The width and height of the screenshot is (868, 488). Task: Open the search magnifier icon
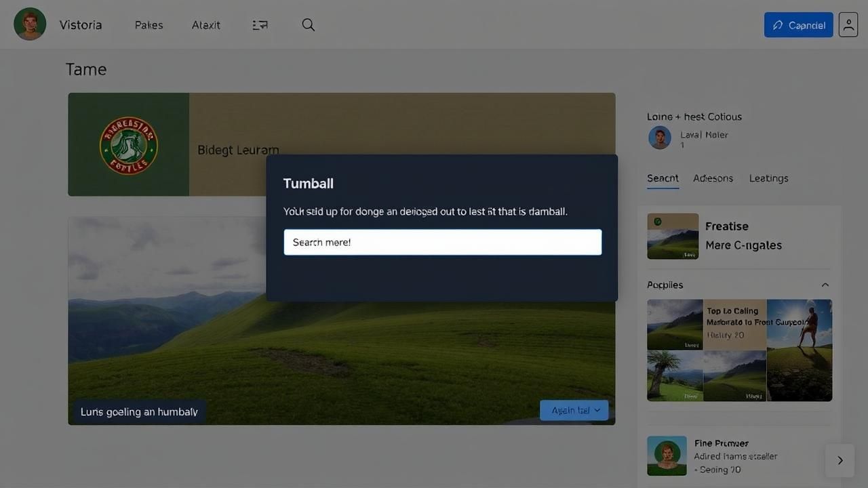pos(308,25)
